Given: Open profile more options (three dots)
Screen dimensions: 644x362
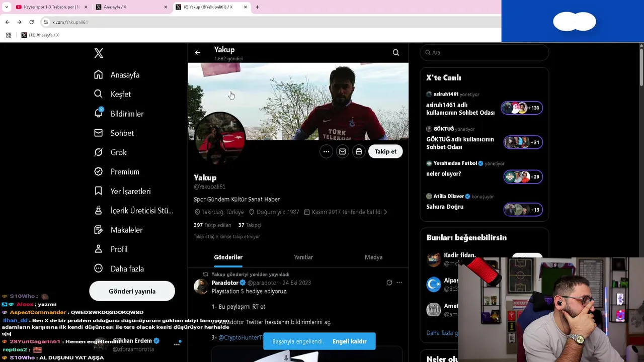Looking at the screenshot, I should click(326, 151).
